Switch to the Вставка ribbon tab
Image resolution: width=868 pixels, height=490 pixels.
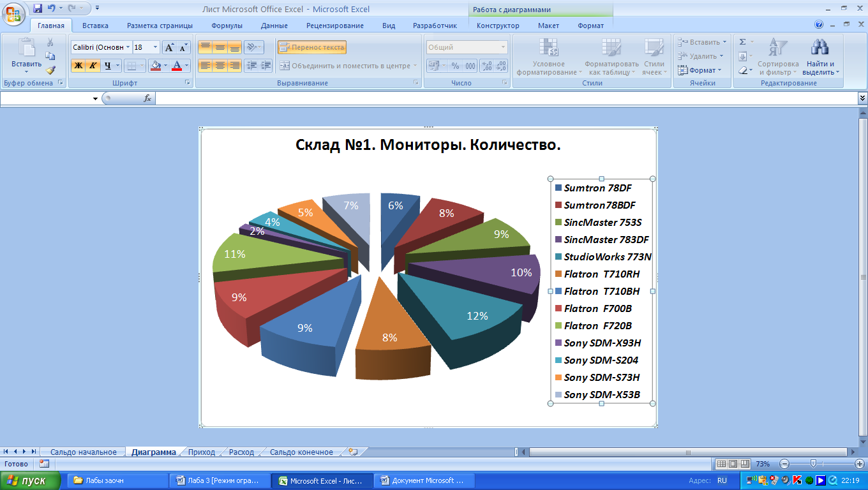coord(95,26)
